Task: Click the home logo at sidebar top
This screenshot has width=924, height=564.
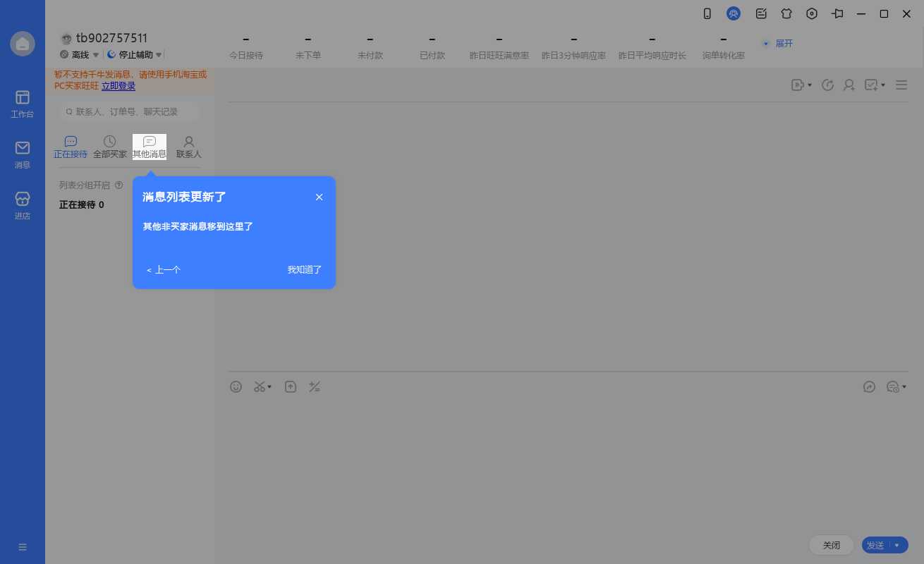Action: pyautogui.click(x=23, y=44)
